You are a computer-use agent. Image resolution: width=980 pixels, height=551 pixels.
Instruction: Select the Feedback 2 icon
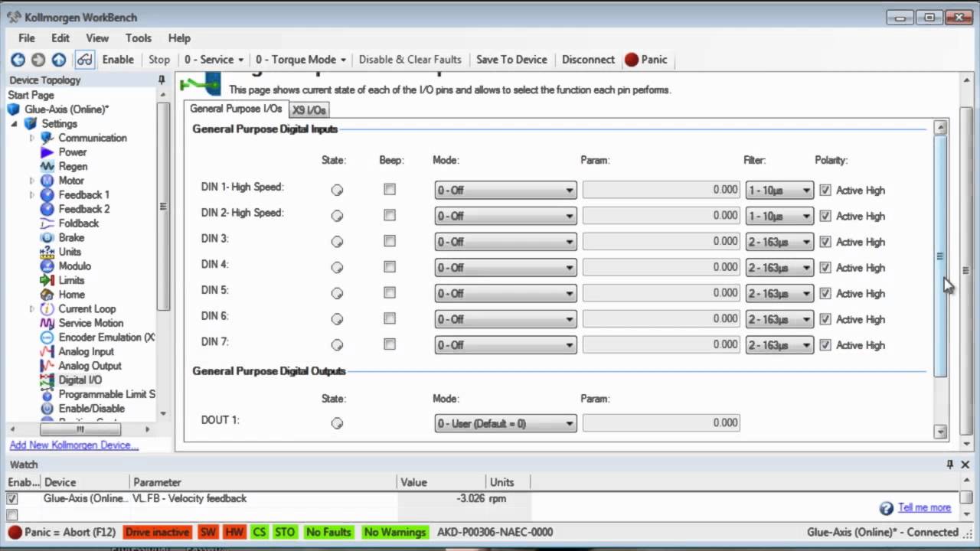(x=47, y=209)
